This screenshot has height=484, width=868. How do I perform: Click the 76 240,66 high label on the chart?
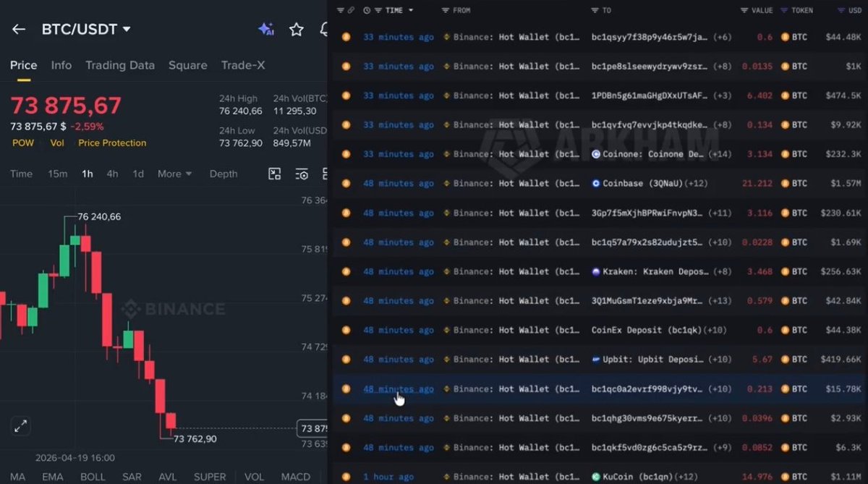(99, 217)
